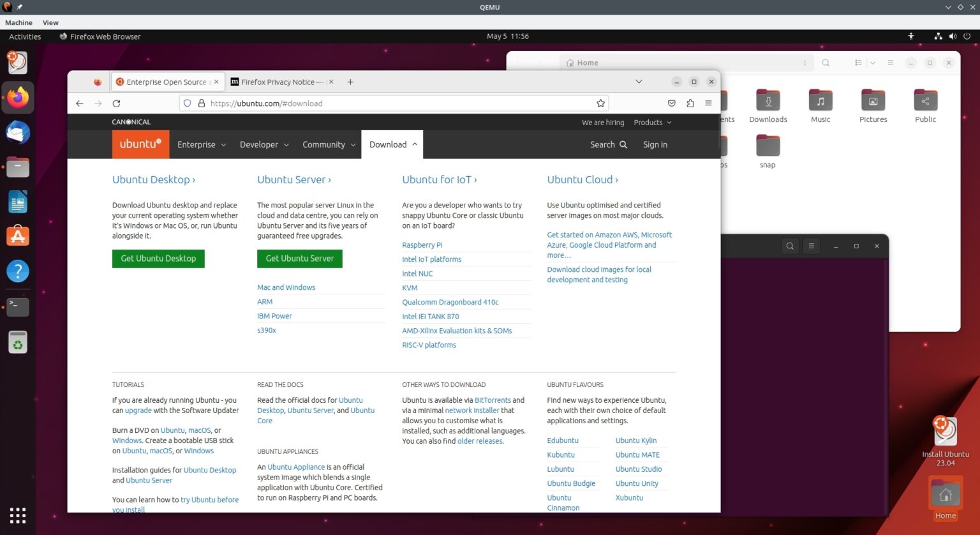This screenshot has height=535, width=980.
Task: Reload the current page
Action: (116, 103)
